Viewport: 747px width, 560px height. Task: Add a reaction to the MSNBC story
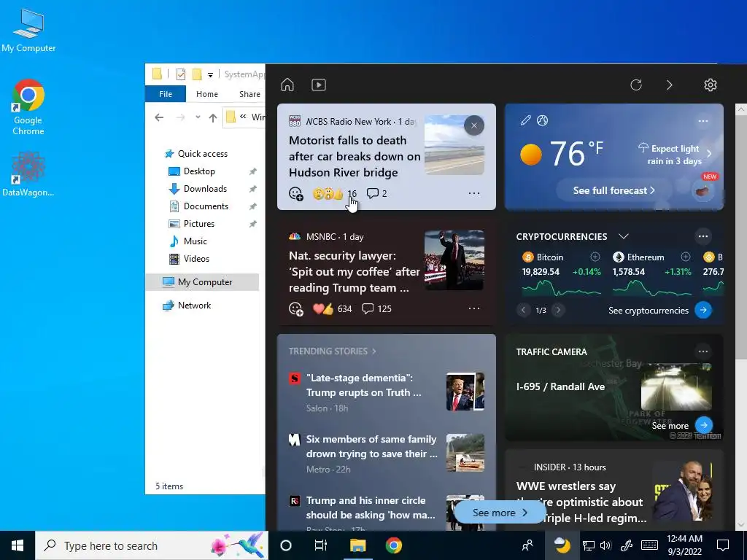pos(296,309)
